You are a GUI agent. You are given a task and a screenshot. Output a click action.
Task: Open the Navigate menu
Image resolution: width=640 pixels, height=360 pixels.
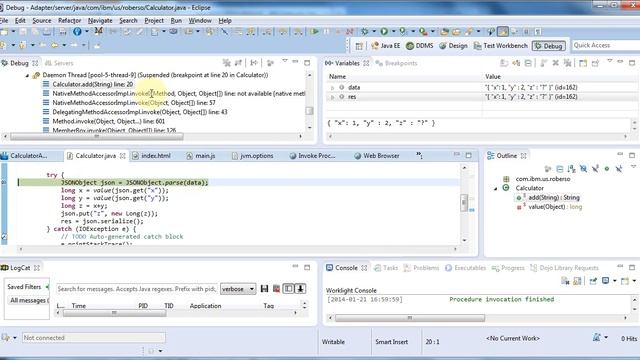[100, 20]
